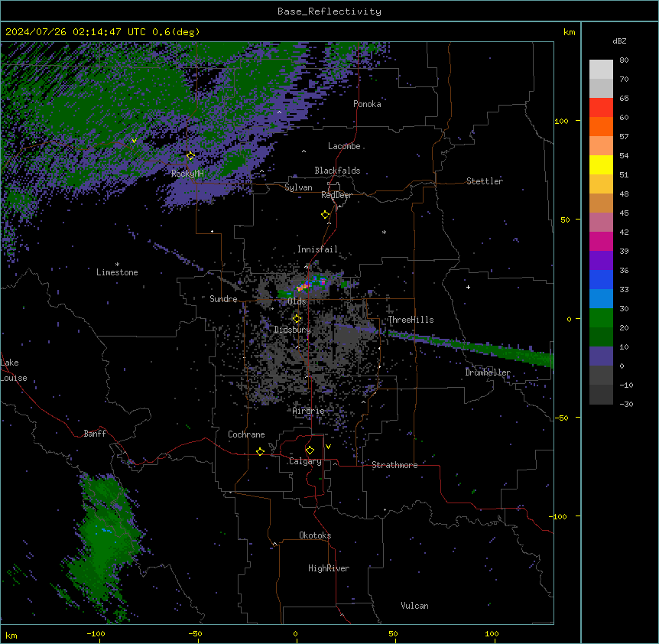Select the 30 dBZ green color swatch
The width and height of the screenshot is (659, 644).
click(x=601, y=318)
